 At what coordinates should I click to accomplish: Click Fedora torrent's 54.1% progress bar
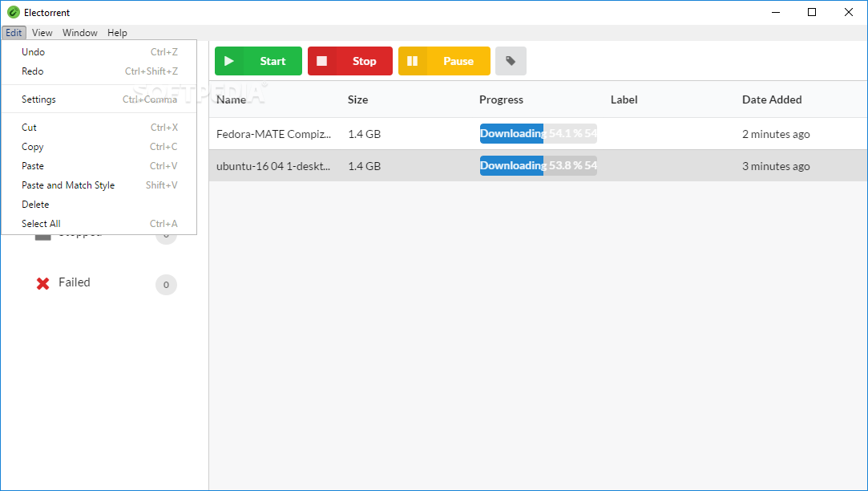(538, 133)
